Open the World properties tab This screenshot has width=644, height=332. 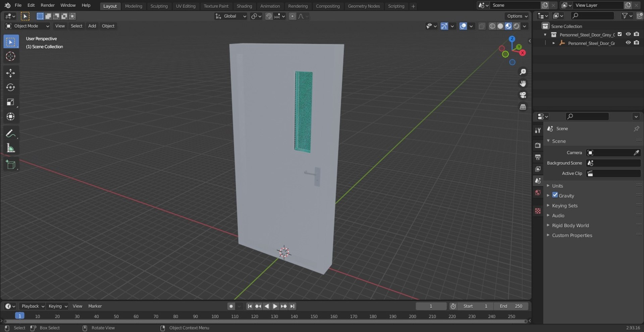coord(538,193)
